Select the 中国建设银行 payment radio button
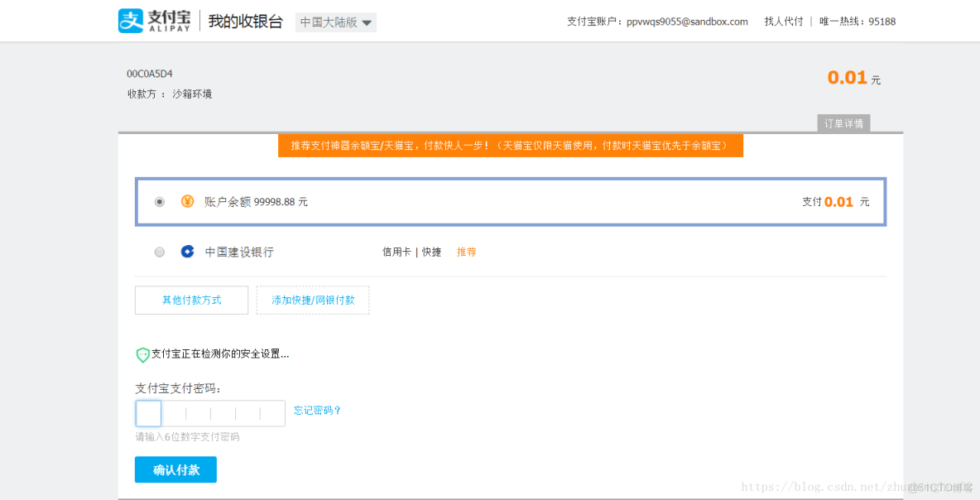Screen dimensions: 980x500 (x=159, y=252)
